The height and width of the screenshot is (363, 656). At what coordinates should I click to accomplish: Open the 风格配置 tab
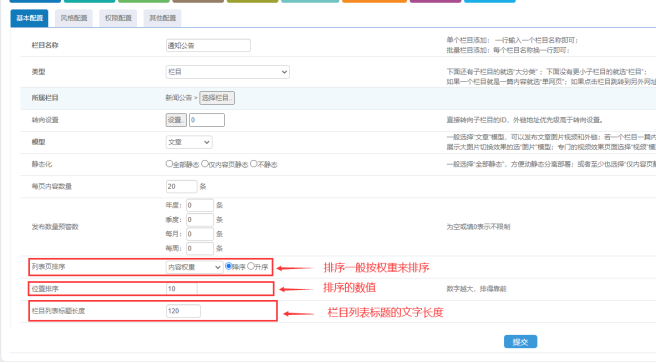[x=74, y=18]
